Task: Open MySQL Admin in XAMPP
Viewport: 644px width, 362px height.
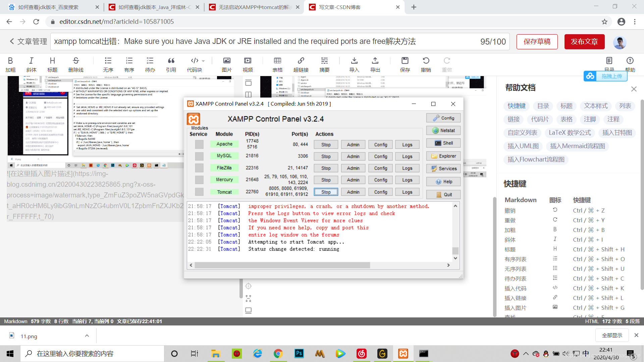Action: [x=353, y=157]
